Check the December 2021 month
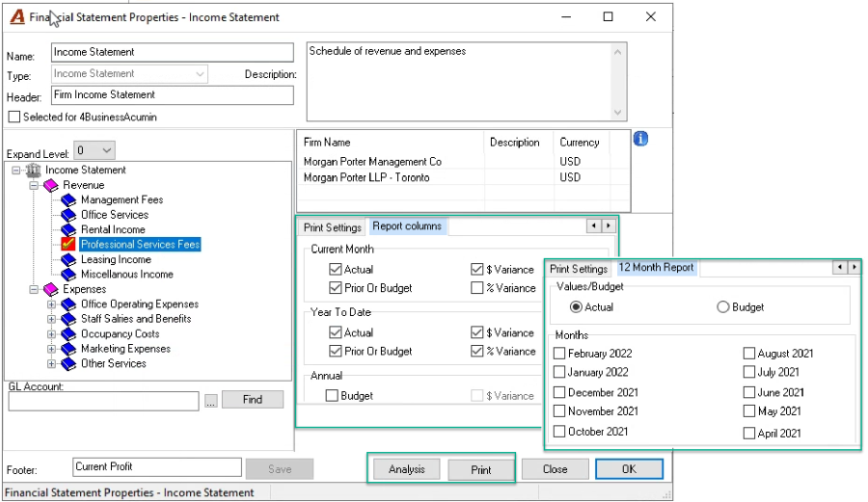The height and width of the screenshot is (502, 868). (x=559, y=392)
